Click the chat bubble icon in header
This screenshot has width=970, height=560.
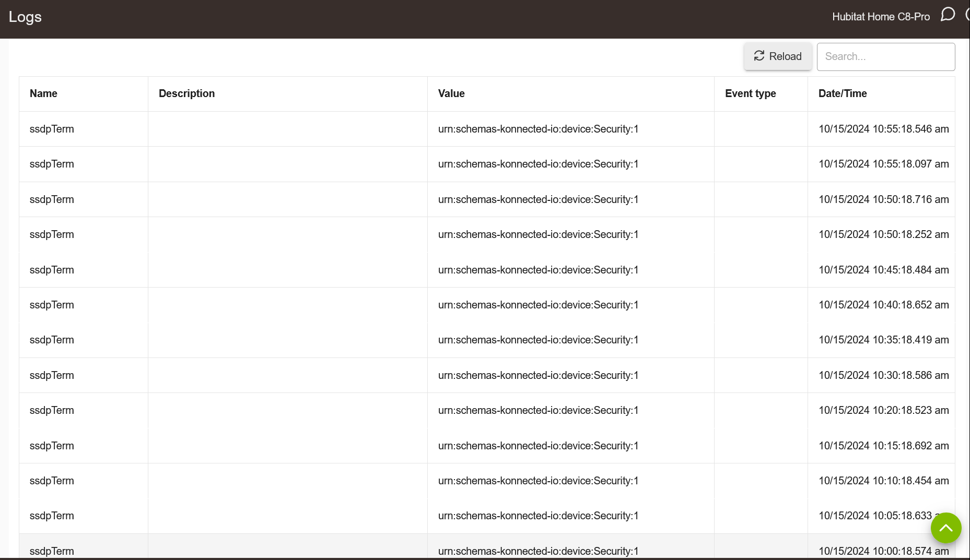(x=948, y=15)
